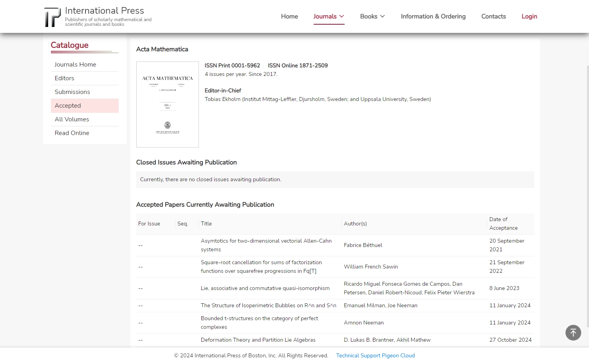Click author Fabrice Béthuel

363,245
